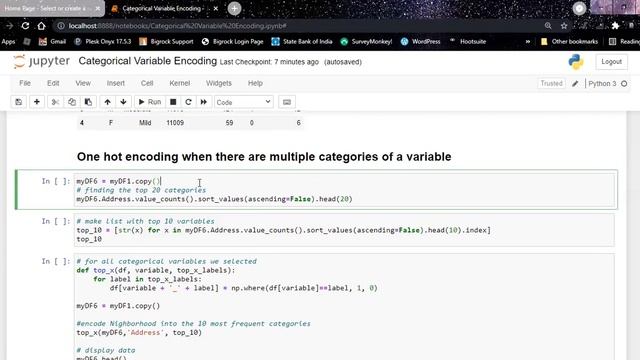Click the pencil edit mode icon

(575, 84)
